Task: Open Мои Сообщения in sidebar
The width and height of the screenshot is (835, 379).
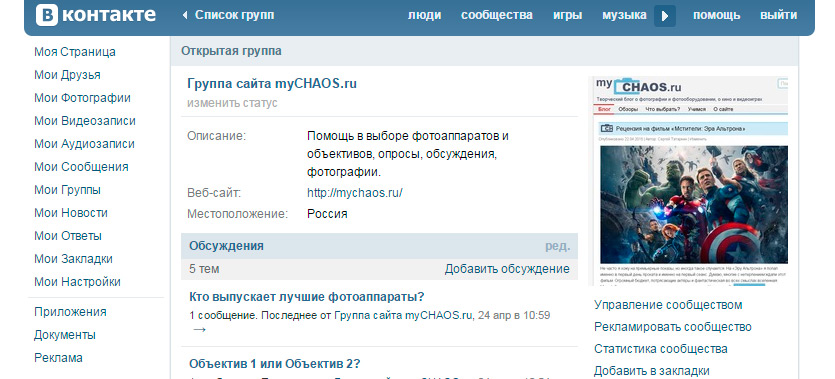Action: 81,167
